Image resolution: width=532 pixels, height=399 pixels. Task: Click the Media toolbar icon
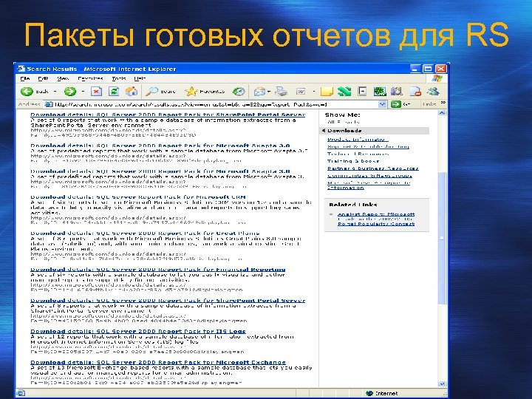point(239,92)
